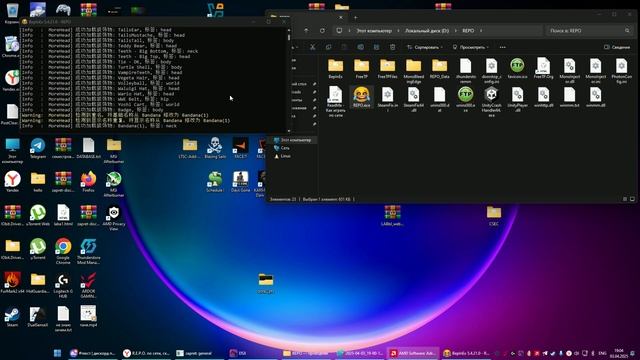Expand chevron after REPO in address bar
The image size is (640, 360).
(481, 31)
